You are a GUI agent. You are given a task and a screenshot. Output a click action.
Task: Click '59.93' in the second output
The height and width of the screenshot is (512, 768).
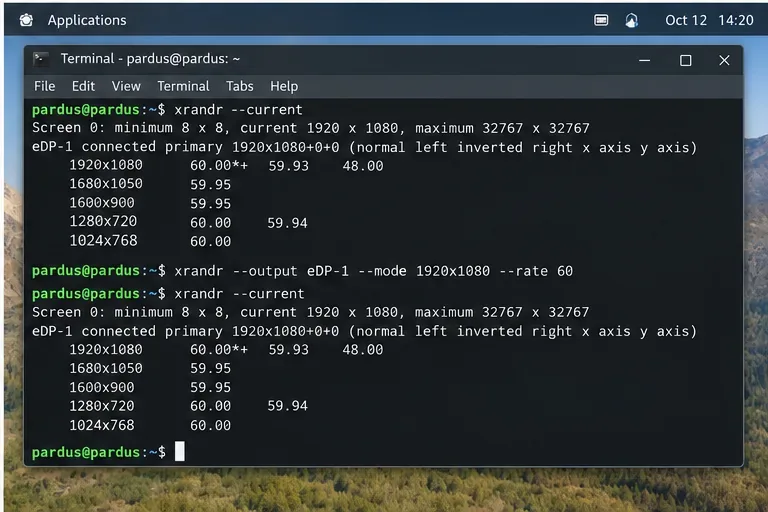pyautogui.click(x=288, y=350)
